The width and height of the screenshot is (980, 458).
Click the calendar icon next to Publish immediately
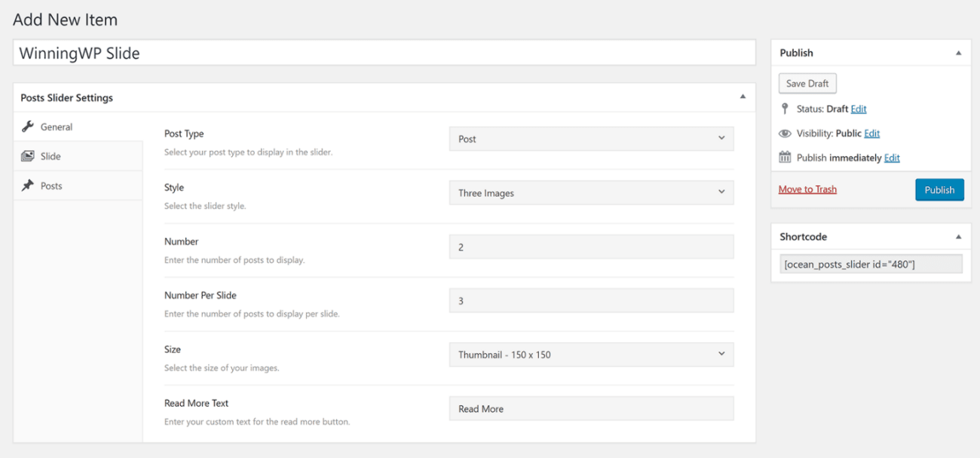coord(785,157)
